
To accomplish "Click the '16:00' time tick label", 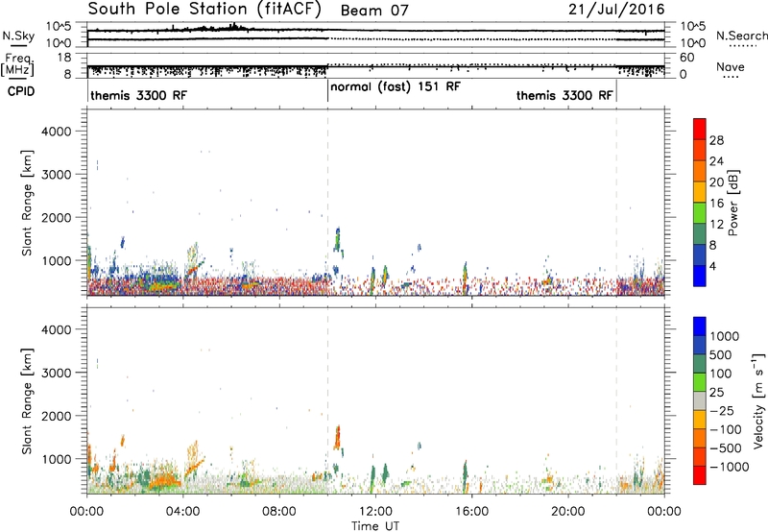I will pyautogui.click(x=471, y=512).
